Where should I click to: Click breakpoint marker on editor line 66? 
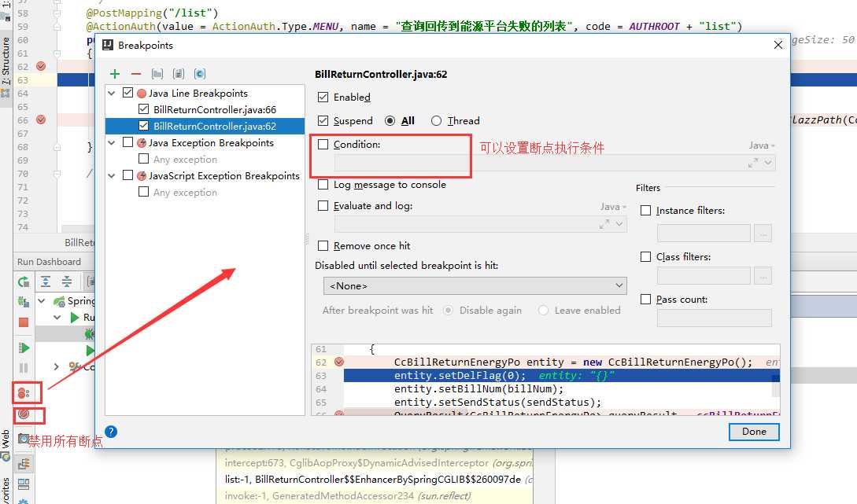41,120
